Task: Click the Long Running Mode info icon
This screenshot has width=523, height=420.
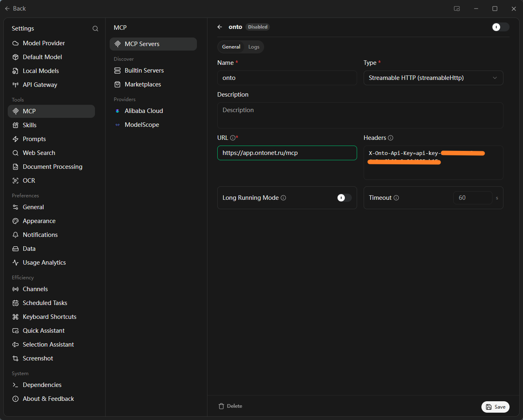Action: click(x=283, y=198)
